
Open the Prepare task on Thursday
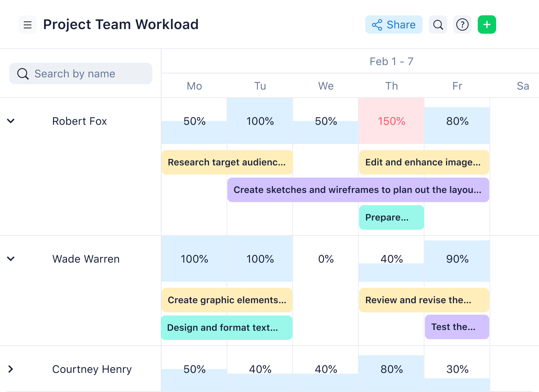point(391,217)
